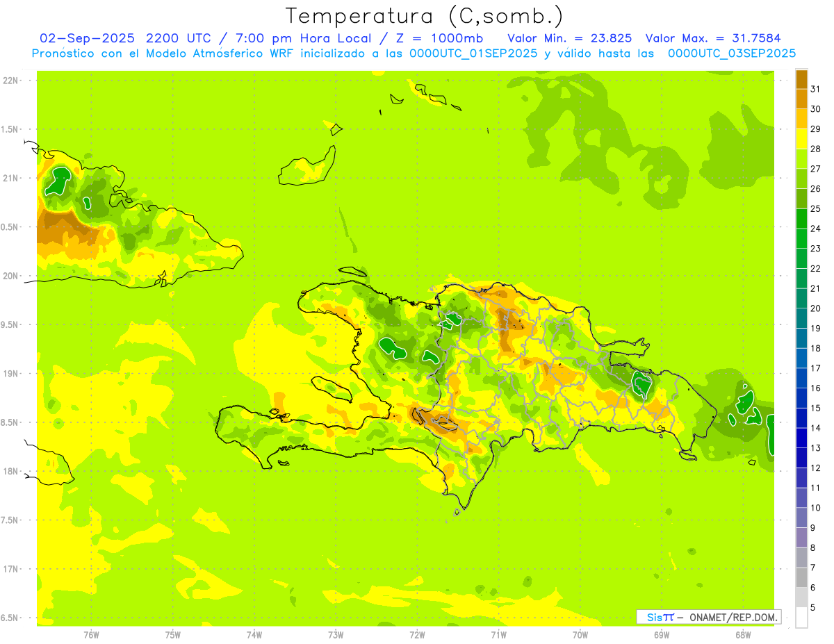Click the "76W" longitude label
Image resolution: width=834 pixels, height=644 pixels.
click(91, 635)
